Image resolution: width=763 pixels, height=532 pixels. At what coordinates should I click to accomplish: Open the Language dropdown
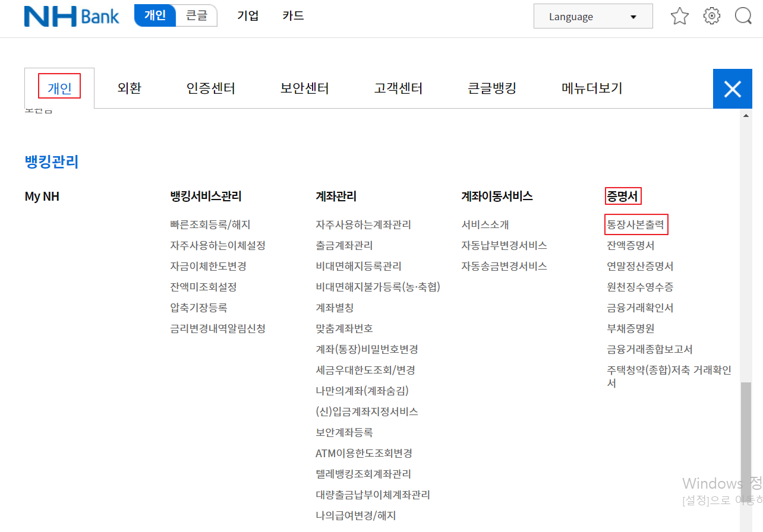pyautogui.click(x=593, y=17)
